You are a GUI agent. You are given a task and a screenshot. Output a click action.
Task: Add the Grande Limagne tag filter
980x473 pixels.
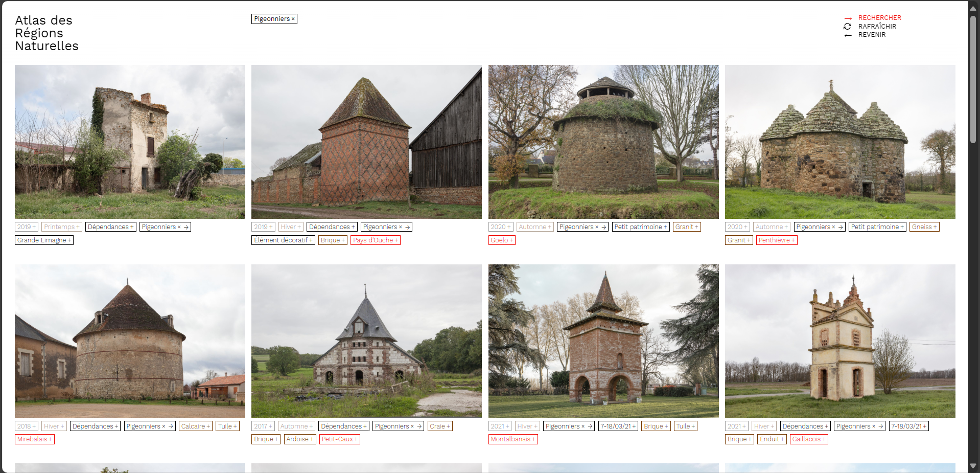coord(44,240)
